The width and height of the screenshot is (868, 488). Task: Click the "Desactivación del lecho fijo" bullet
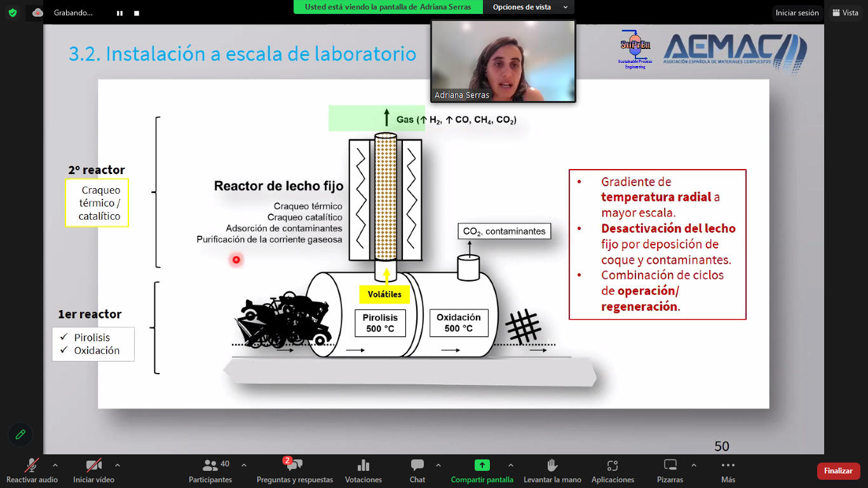(668, 244)
